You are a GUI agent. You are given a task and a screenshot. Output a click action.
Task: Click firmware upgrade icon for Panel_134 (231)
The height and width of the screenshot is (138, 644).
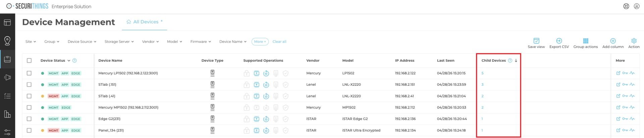(x=257, y=130)
